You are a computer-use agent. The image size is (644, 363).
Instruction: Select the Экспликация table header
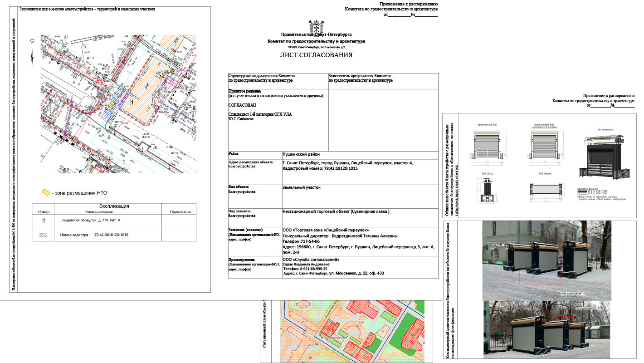point(114,206)
